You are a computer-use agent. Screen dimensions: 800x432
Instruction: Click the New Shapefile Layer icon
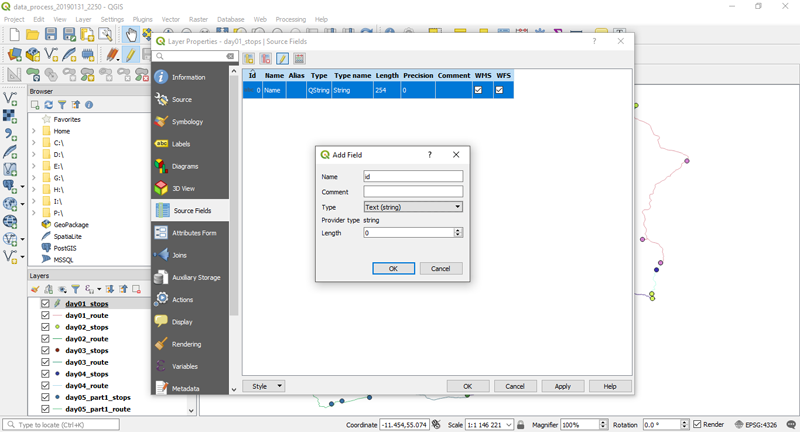51,54
